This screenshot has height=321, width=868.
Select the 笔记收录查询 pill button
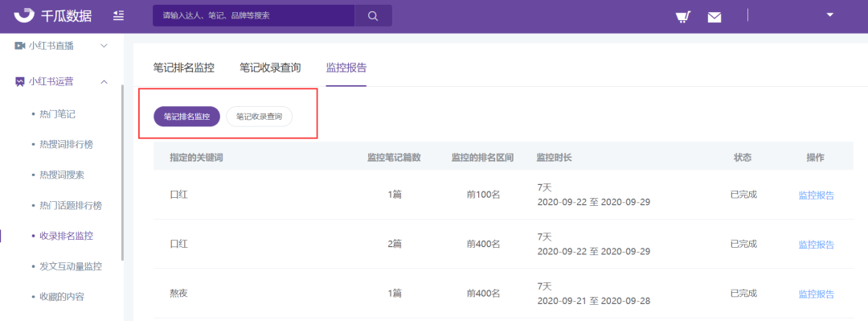pos(259,117)
